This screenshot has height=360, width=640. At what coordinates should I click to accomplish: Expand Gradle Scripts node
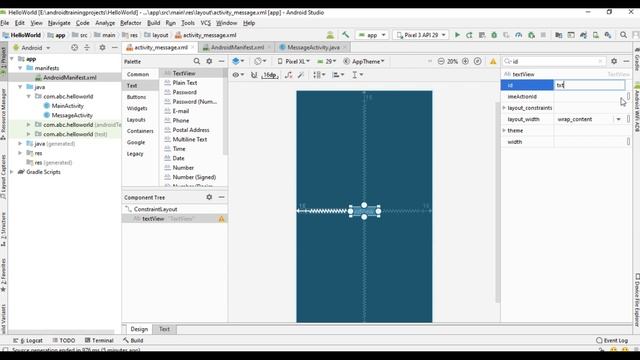(12, 172)
